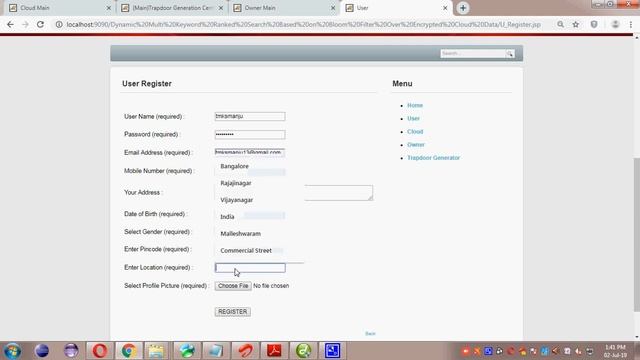Open Adobe Reader from taskbar
Image resolution: width=640 pixels, height=360 pixels.
[274, 351]
